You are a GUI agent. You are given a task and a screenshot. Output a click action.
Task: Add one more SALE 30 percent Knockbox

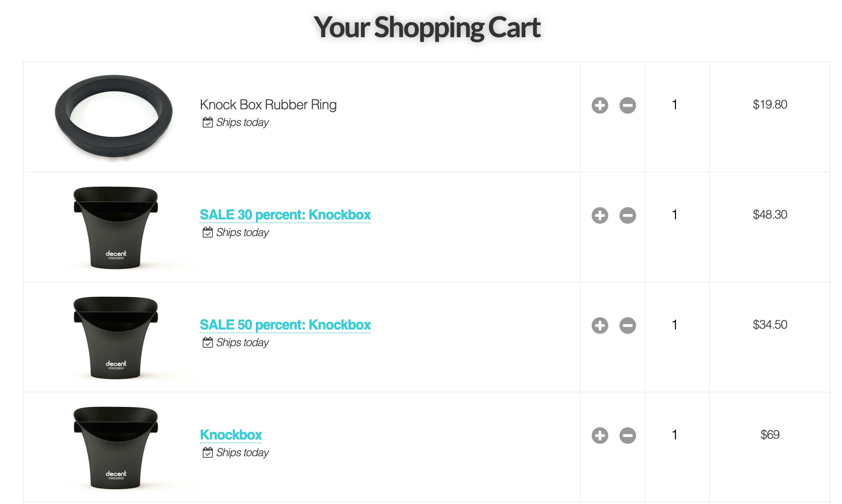point(600,215)
